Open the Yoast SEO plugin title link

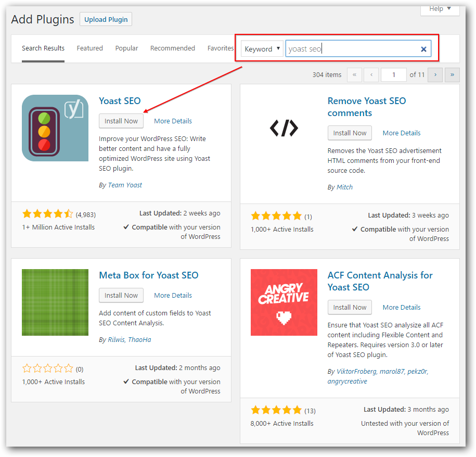pyautogui.click(x=120, y=101)
